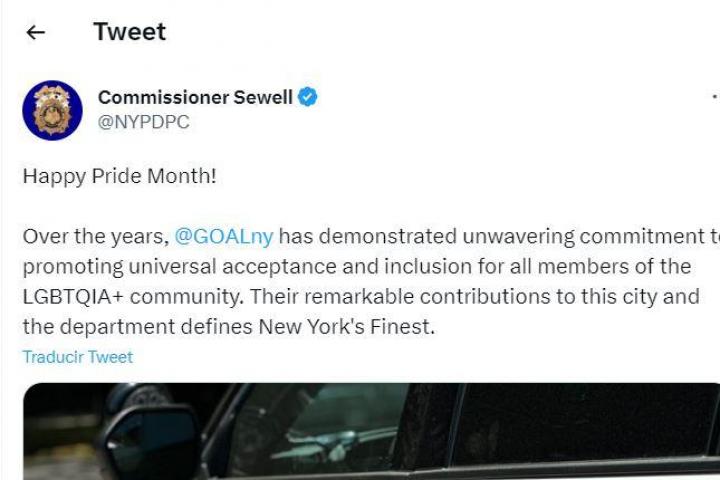Click the "Happy Pride Month!" line
Screen dimensions: 720x480
point(119,177)
